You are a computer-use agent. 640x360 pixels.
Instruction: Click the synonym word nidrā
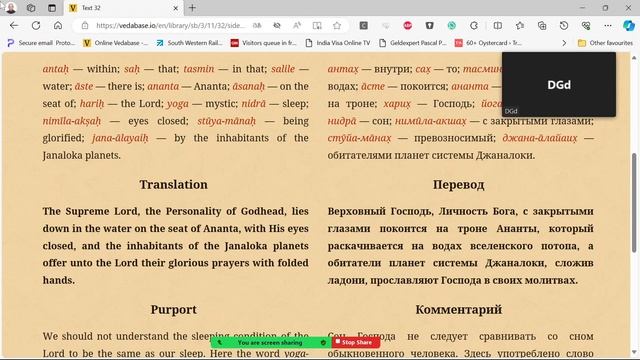[253, 103]
